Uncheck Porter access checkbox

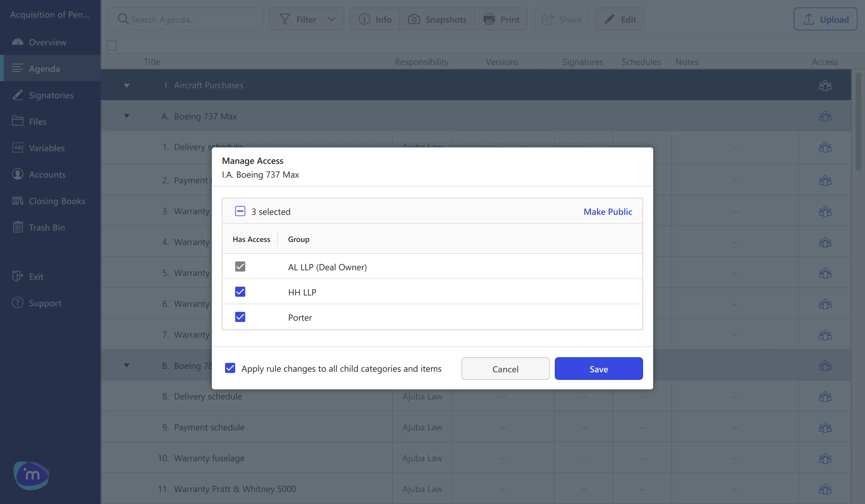[x=240, y=317]
